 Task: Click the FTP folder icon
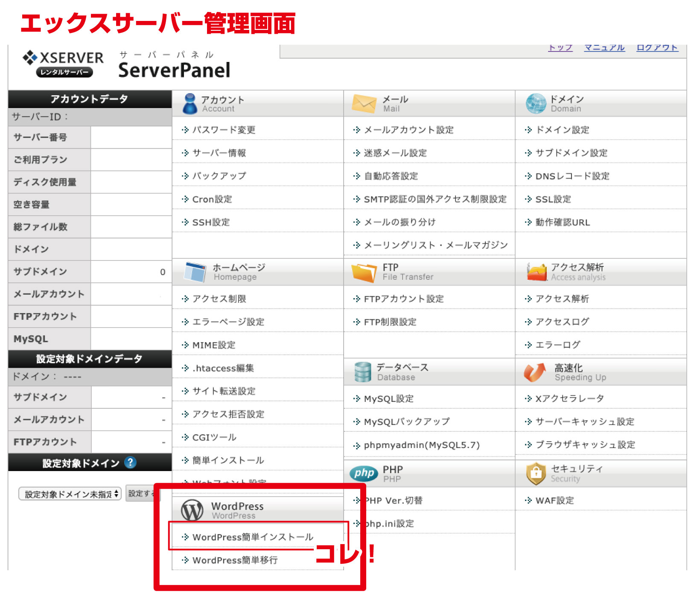[364, 272]
